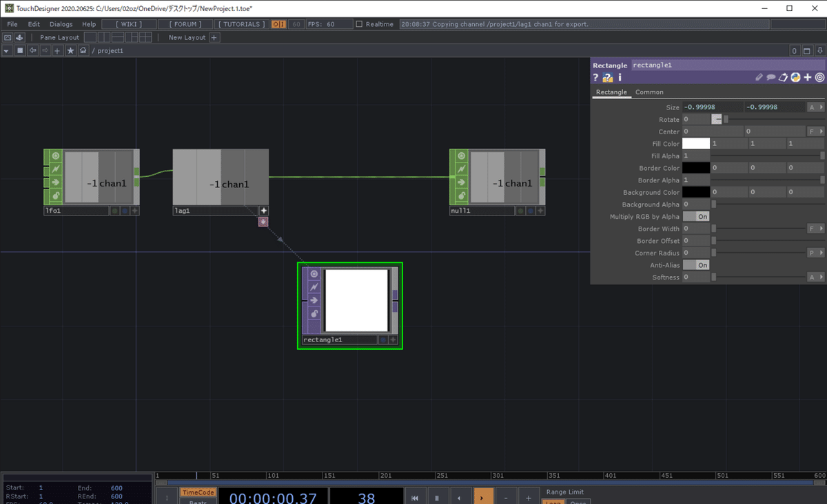This screenshot has height=504, width=827.
Task: Disable Multiply RGB by Alpha
Action: (x=696, y=216)
